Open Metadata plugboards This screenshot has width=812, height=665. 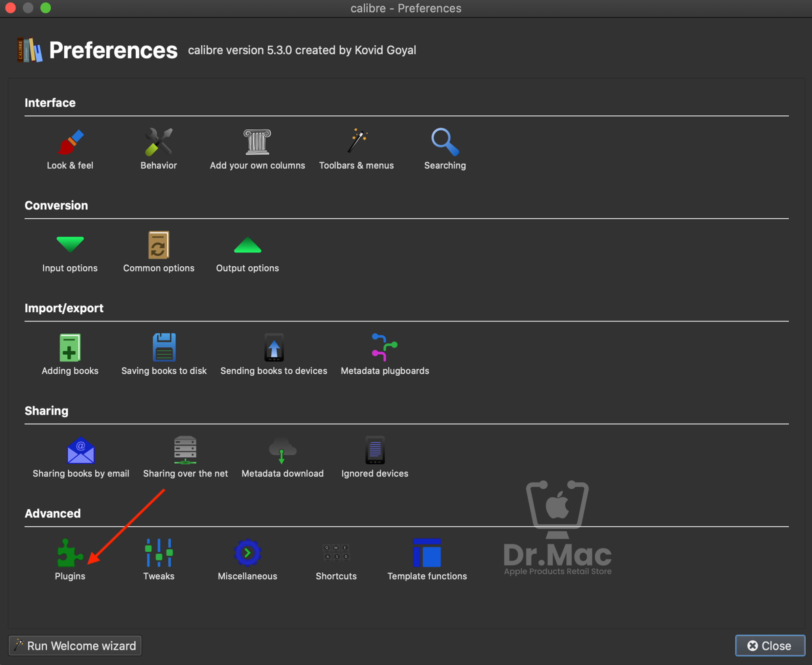(385, 355)
